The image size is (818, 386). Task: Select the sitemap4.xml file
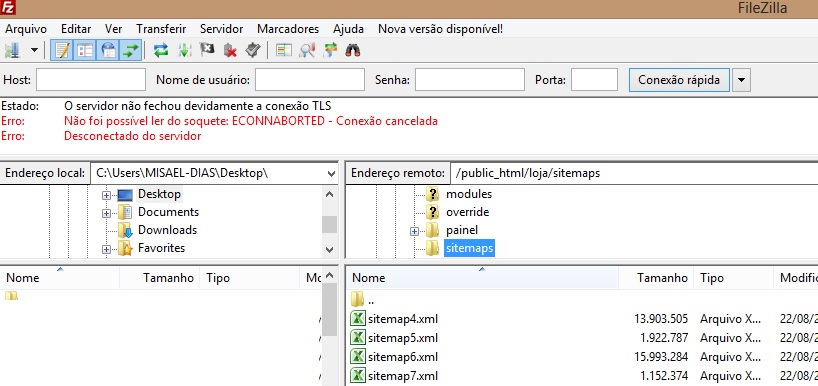(x=402, y=319)
